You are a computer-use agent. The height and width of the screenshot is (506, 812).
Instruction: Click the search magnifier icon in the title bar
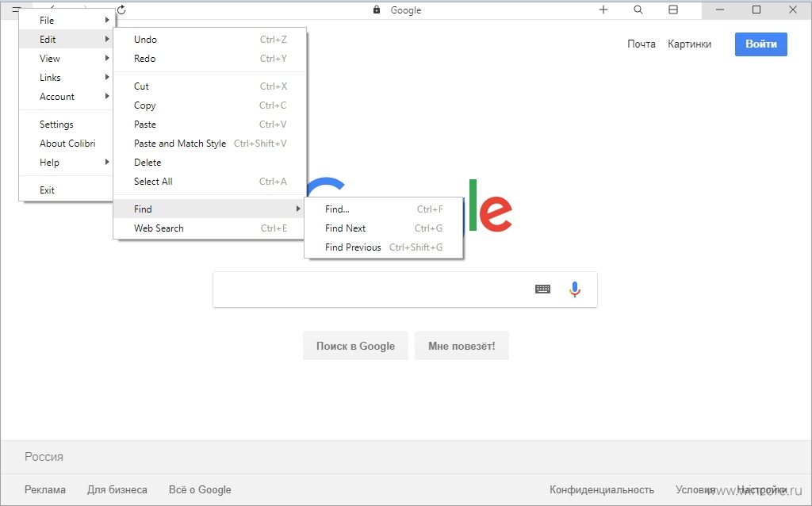[x=638, y=10]
